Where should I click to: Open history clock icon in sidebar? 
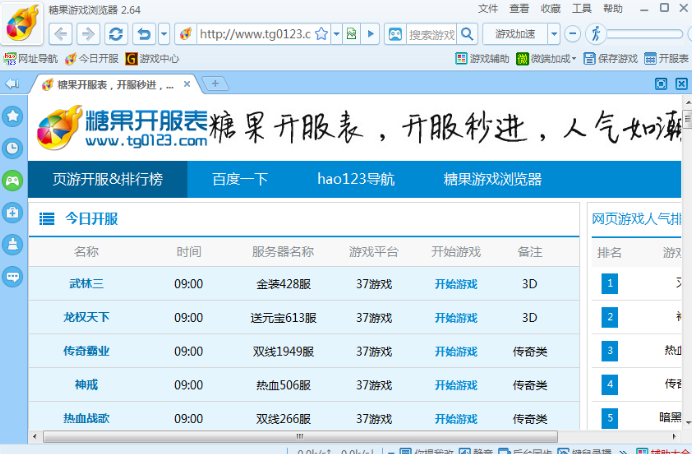12,148
